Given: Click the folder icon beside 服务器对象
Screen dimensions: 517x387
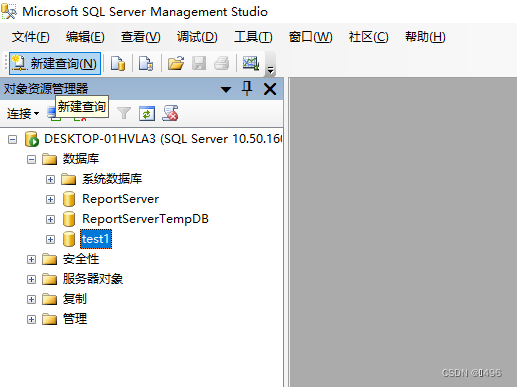Looking at the screenshot, I should [50, 279].
